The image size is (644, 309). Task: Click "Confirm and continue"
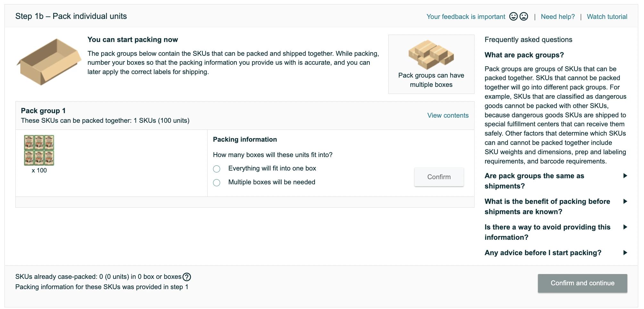582,283
